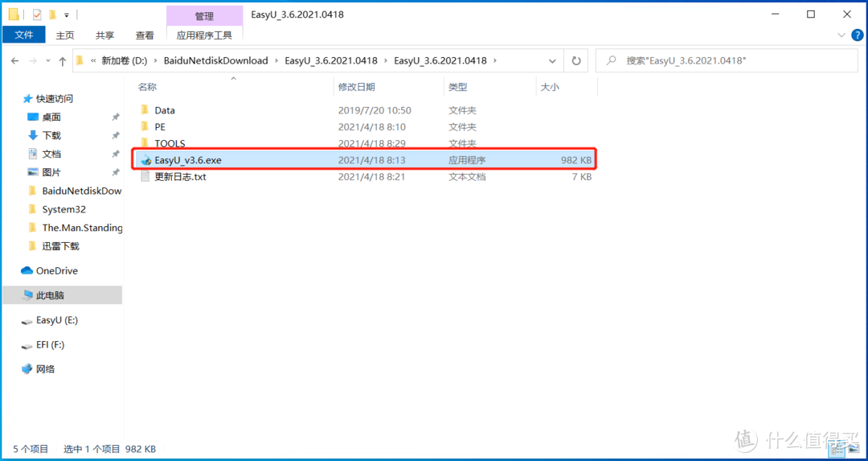This screenshot has width=868, height=461.
Task: Open the 应用程序工具 tab
Action: (x=204, y=35)
